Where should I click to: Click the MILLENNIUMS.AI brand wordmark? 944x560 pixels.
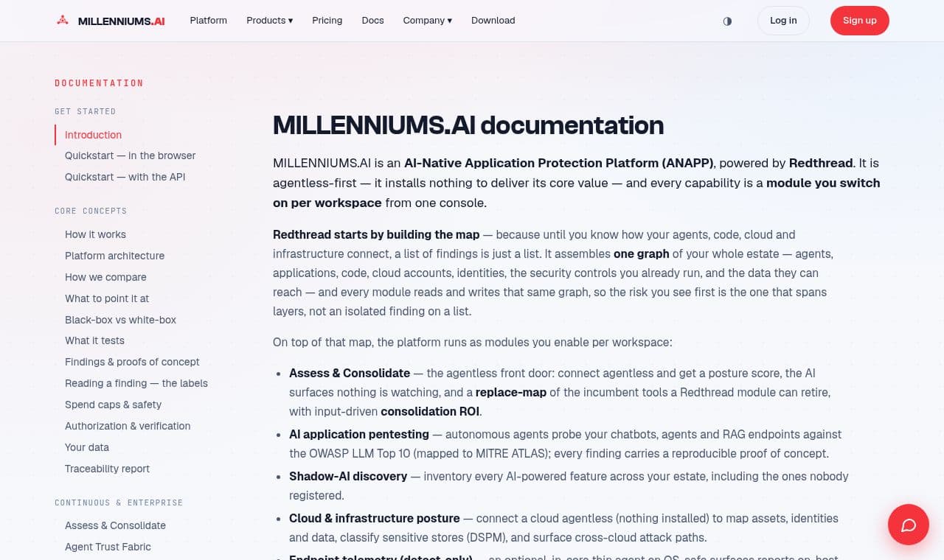point(122,21)
